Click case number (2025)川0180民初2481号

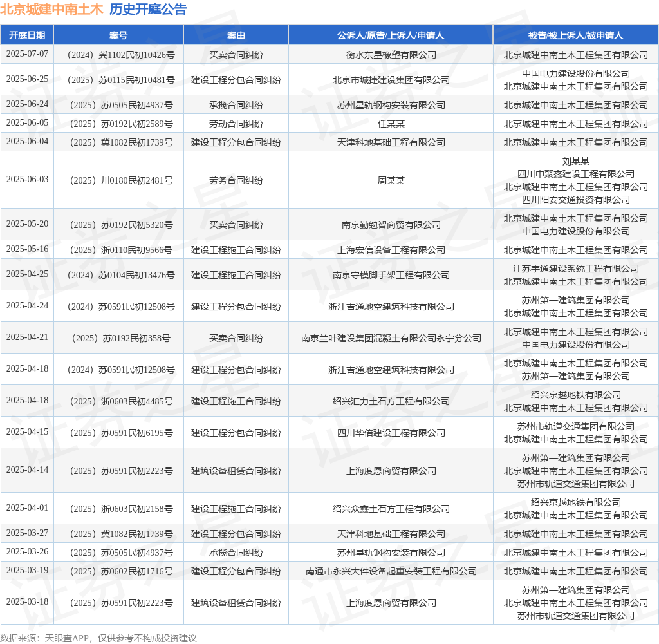click(121, 180)
